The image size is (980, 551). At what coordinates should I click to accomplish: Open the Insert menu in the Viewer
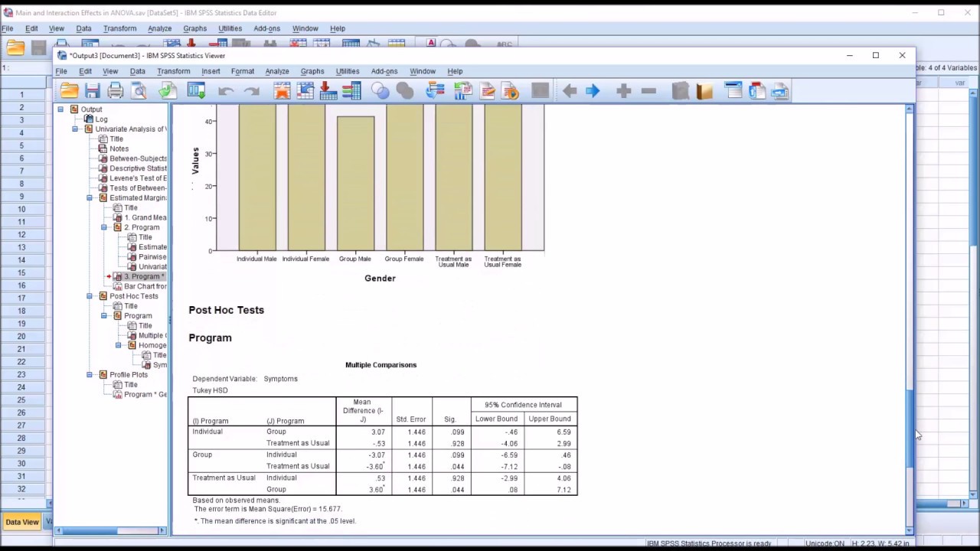coord(211,71)
